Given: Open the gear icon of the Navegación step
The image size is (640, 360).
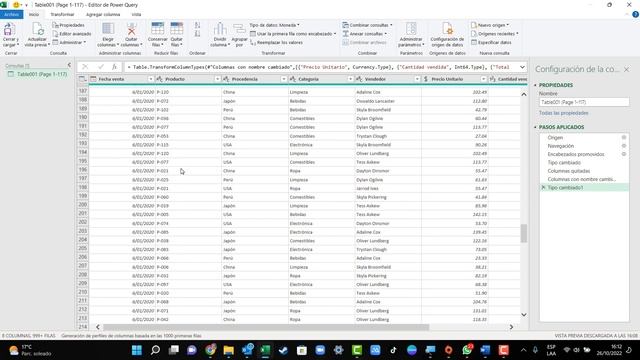Looking at the screenshot, I should point(624,146).
